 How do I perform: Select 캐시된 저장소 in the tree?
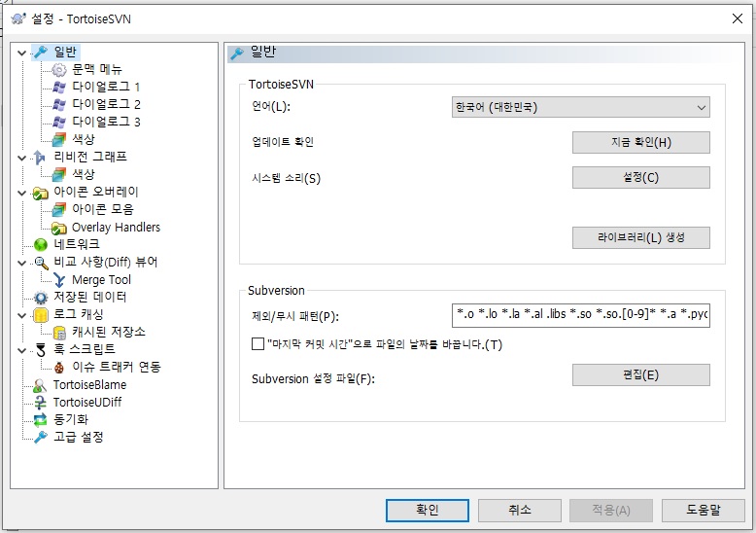tap(109, 332)
